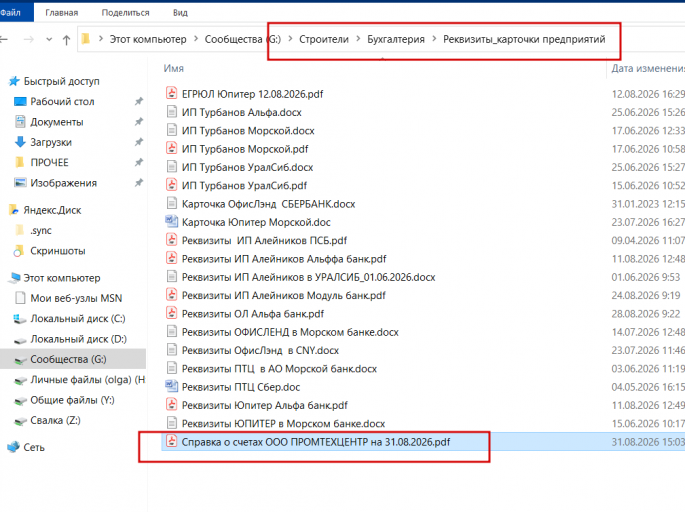This screenshot has width=685, height=512.
Task: Select Реквизиты ИП Алейников ПСБ.pdf
Action: [x=264, y=241]
